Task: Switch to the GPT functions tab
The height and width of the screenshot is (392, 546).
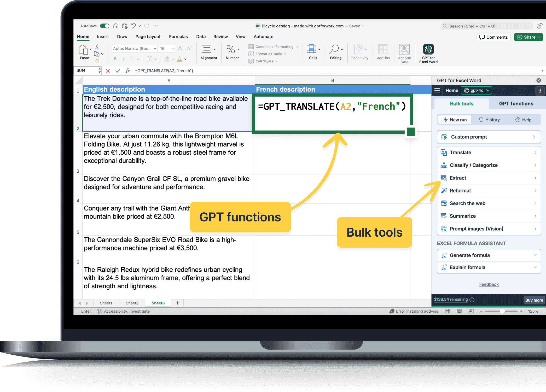Action: pos(516,104)
